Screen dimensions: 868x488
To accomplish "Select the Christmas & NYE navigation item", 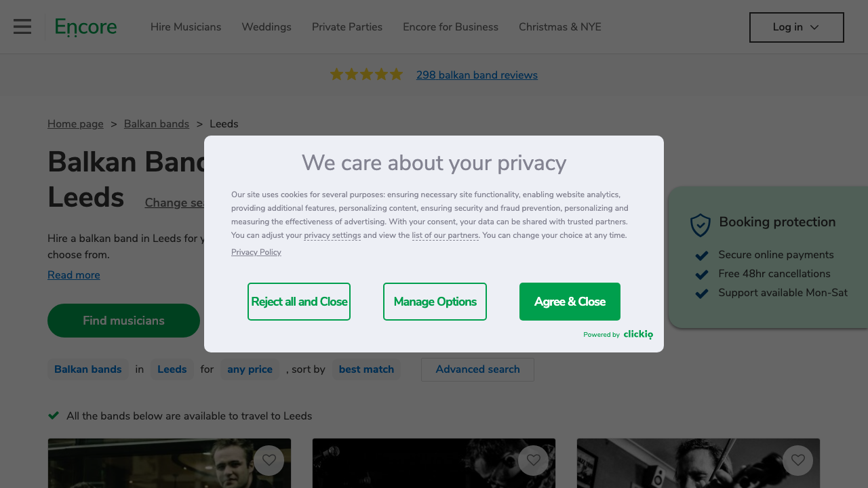I will [559, 27].
